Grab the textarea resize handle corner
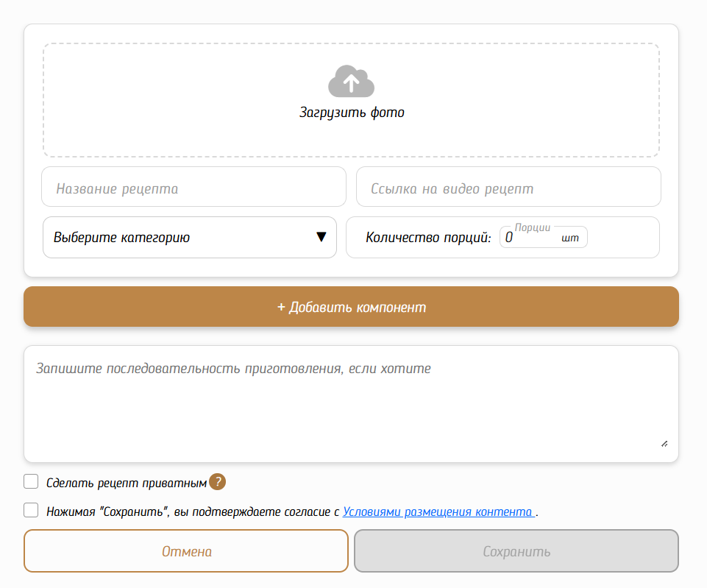 (664, 444)
